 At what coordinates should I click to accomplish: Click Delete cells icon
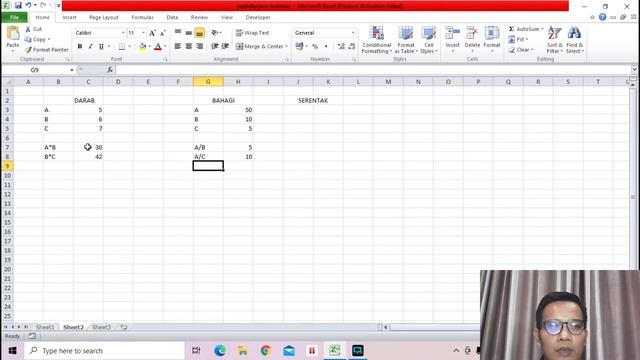(472, 33)
